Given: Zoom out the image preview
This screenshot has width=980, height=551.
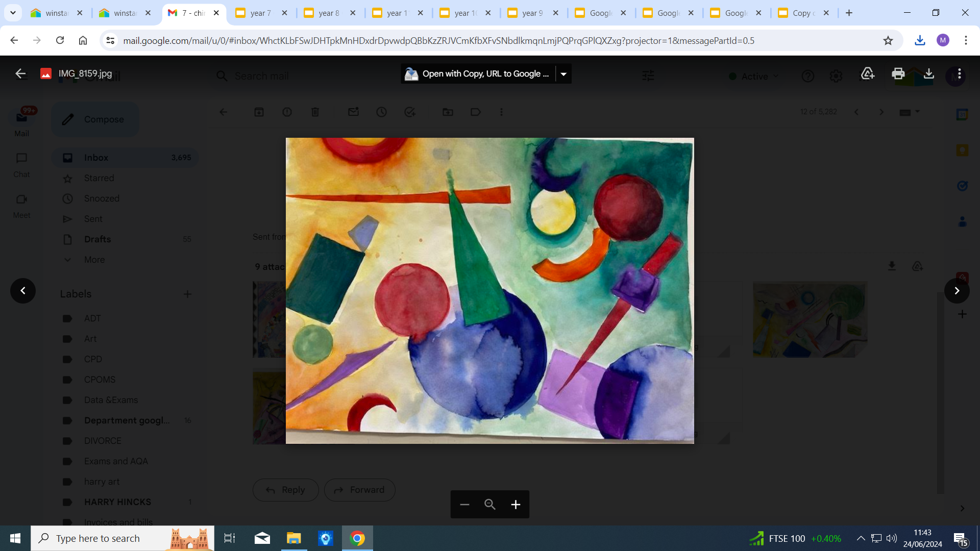Looking at the screenshot, I should pyautogui.click(x=464, y=505).
